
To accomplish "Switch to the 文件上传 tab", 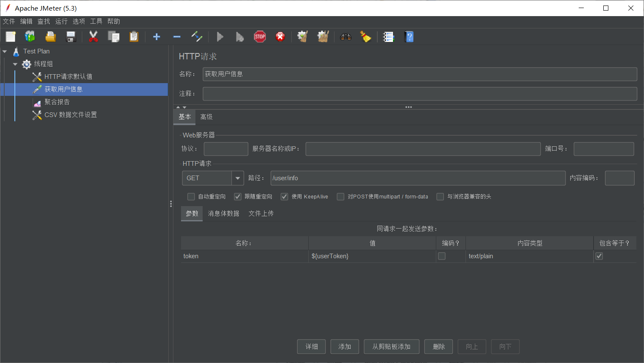I will point(261,214).
